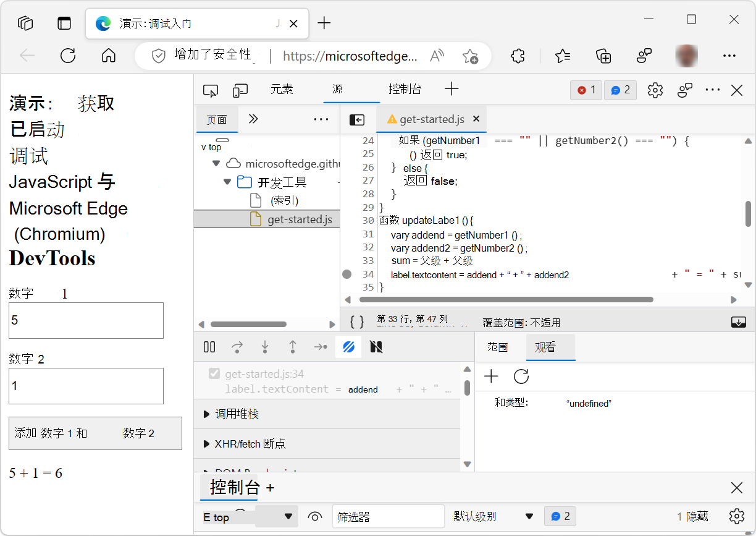Select the inspect element tool icon
The image size is (756, 536).
(x=211, y=90)
